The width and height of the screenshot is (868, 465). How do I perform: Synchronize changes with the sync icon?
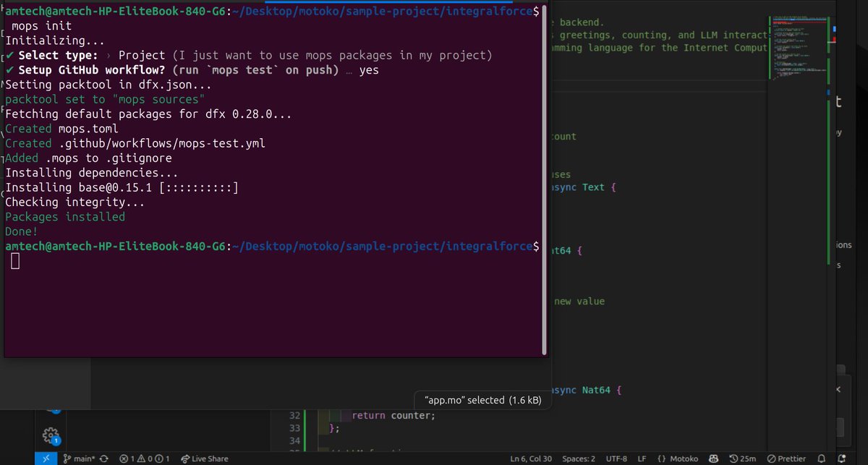click(x=105, y=458)
